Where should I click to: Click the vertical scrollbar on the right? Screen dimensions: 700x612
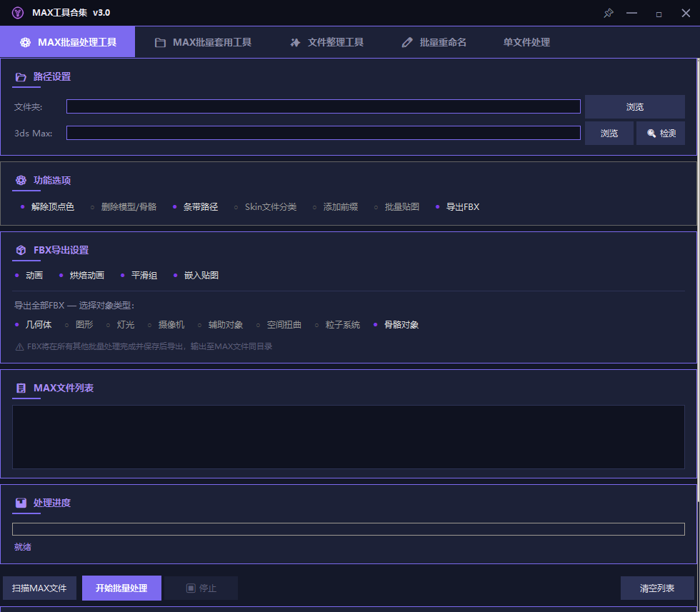click(699, 281)
